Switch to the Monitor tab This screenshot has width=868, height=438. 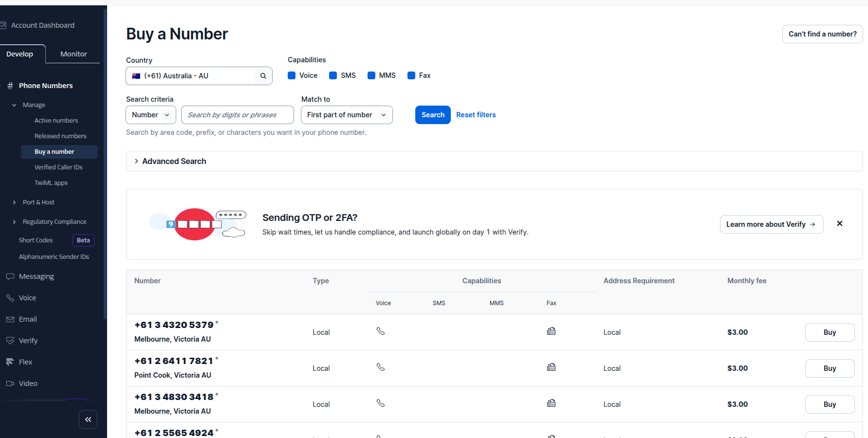[74, 54]
